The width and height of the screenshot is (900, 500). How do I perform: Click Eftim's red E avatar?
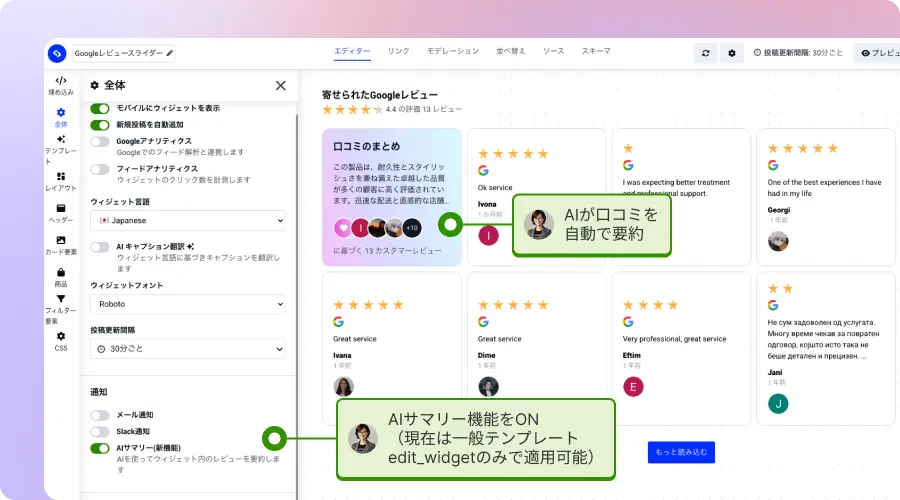coord(633,387)
